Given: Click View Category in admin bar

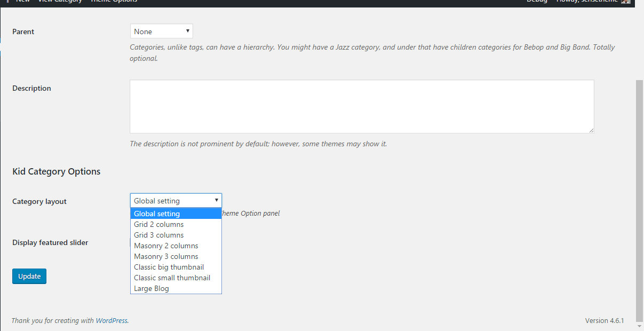Looking at the screenshot, I should [60, 2].
